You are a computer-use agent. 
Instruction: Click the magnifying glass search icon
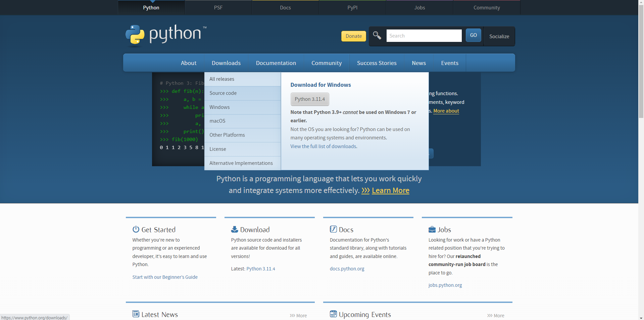(x=377, y=36)
